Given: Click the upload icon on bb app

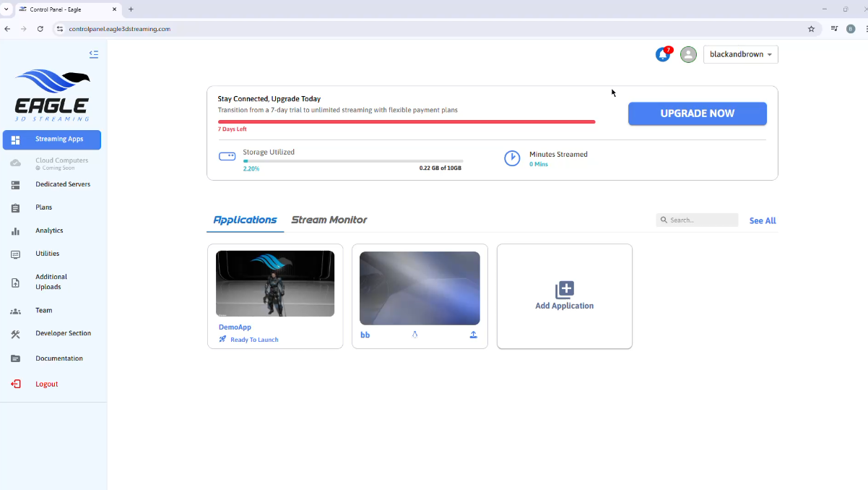Looking at the screenshot, I should coord(473,335).
